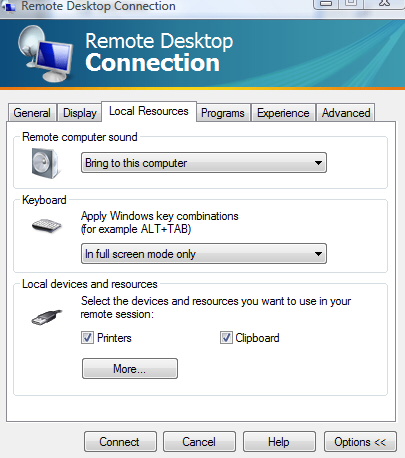This screenshot has height=458, width=405.
Task: Click the Remote Desktop Connection window title text
Action: coord(98,6)
